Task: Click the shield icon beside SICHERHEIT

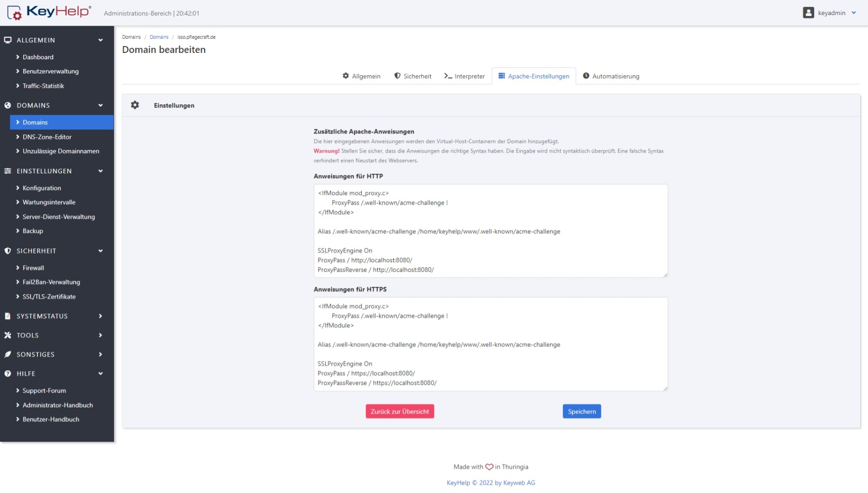Action: point(8,251)
